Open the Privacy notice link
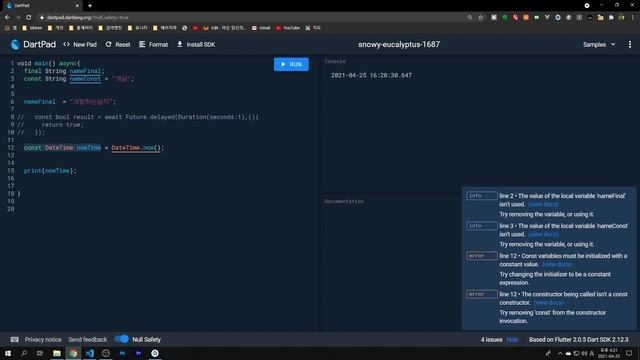 point(43,340)
